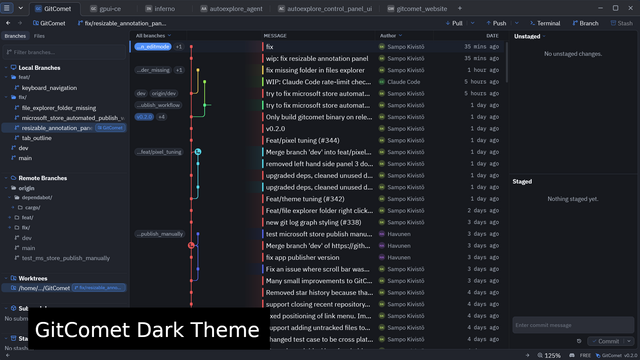Click the dev branch label badge
Screen dimensions: 640x360
[141, 93]
